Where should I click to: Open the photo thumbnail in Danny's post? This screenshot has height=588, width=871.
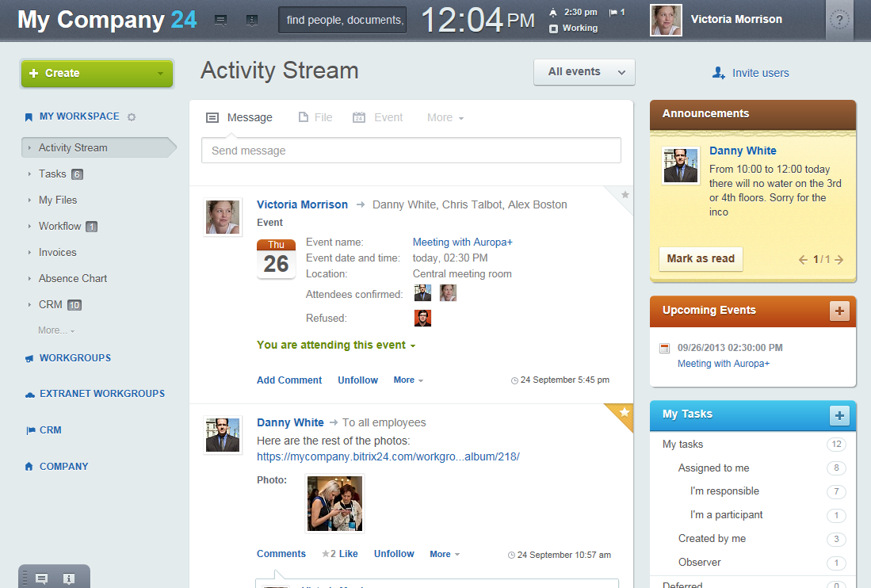coord(334,504)
